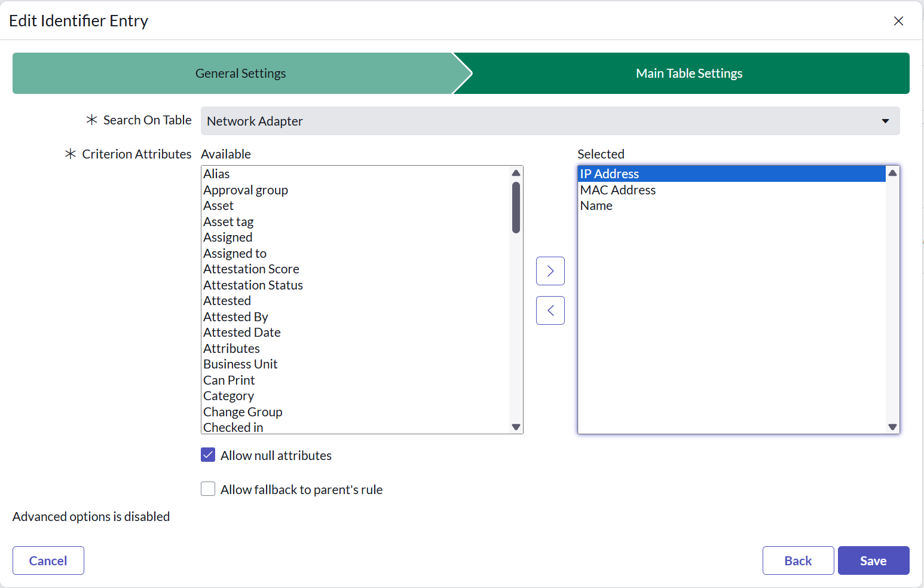Click the right arrow to add attribute

(550, 271)
